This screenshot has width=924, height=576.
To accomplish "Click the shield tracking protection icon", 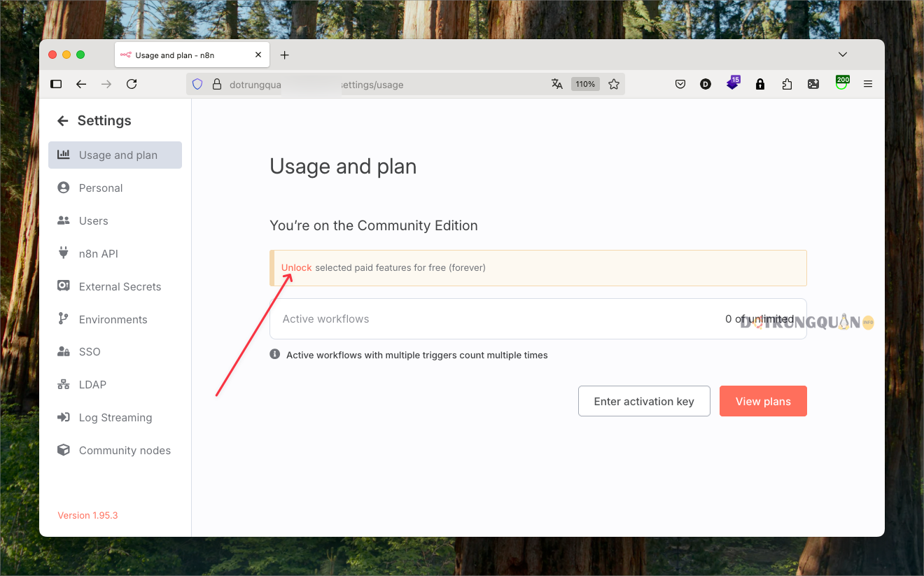I will [197, 84].
